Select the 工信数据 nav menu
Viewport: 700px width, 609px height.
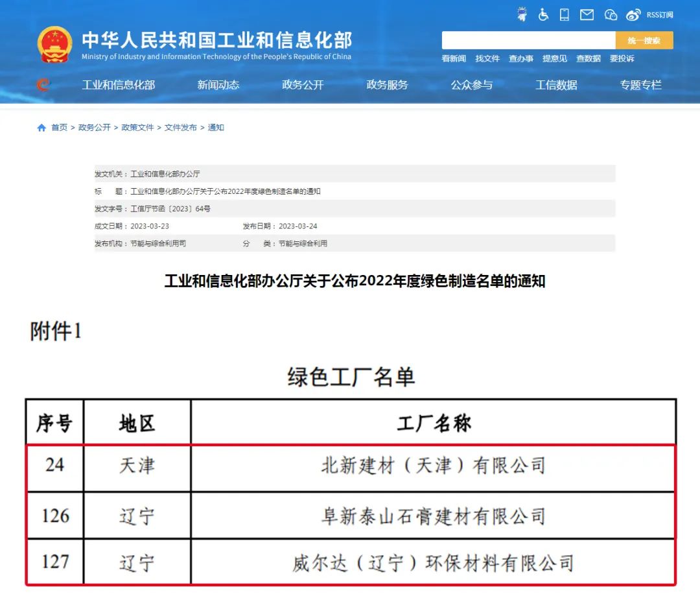[556, 84]
